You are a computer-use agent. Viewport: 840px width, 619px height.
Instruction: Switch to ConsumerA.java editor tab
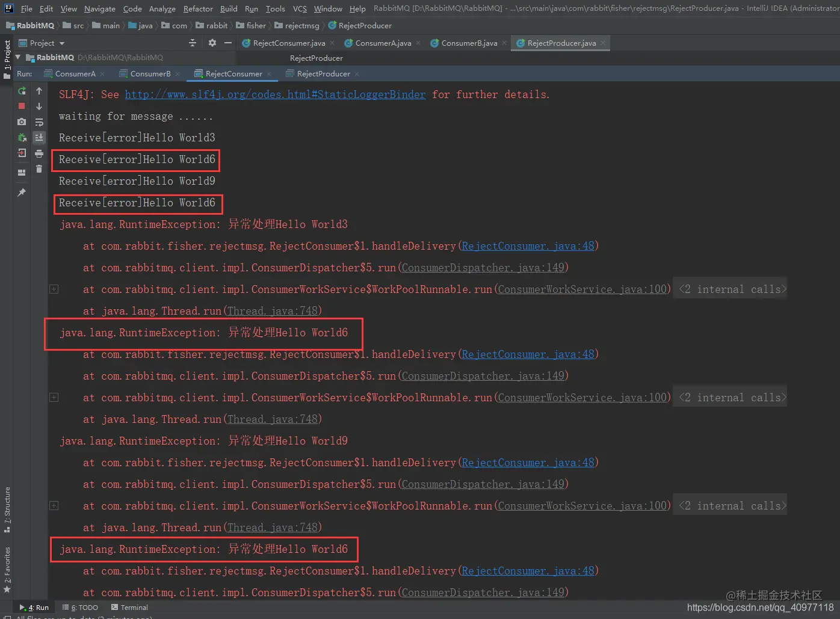pyautogui.click(x=383, y=43)
